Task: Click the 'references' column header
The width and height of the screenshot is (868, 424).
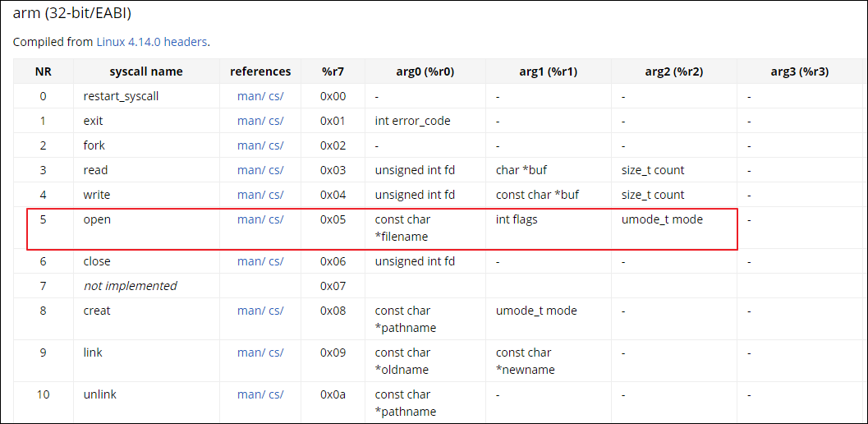Action: pyautogui.click(x=261, y=71)
